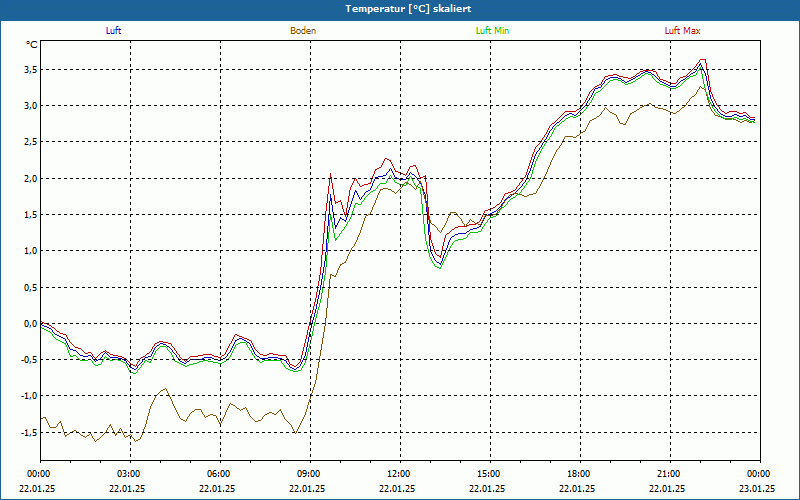The height and width of the screenshot is (500, 800).
Task: Click the y-axis value '0,0'
Action: [x=31, y=323]
